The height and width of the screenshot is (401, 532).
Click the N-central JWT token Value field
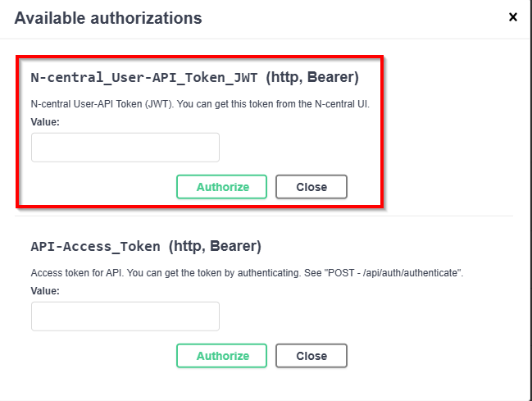[x=125, y=148]
